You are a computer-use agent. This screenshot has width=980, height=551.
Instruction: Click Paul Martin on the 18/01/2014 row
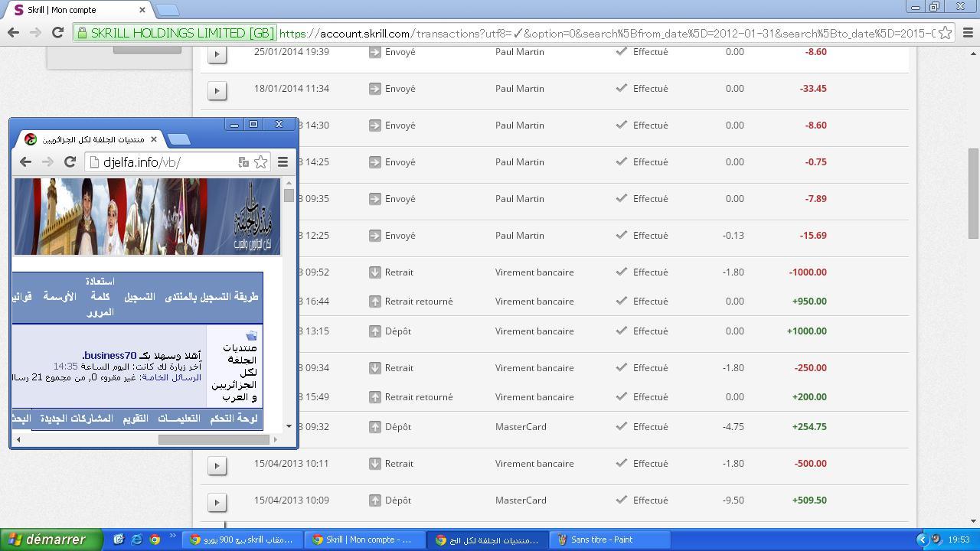[x=520, y=89]
